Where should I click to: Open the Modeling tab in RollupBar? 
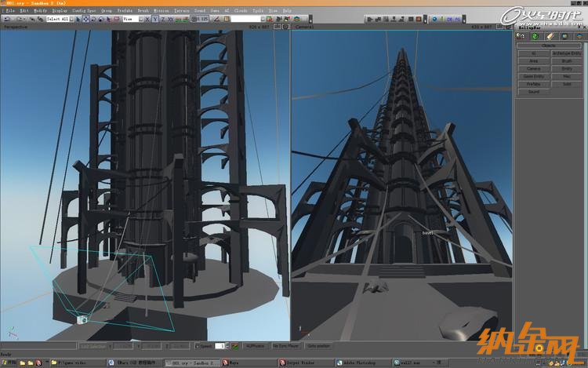[x=549, y=36]
